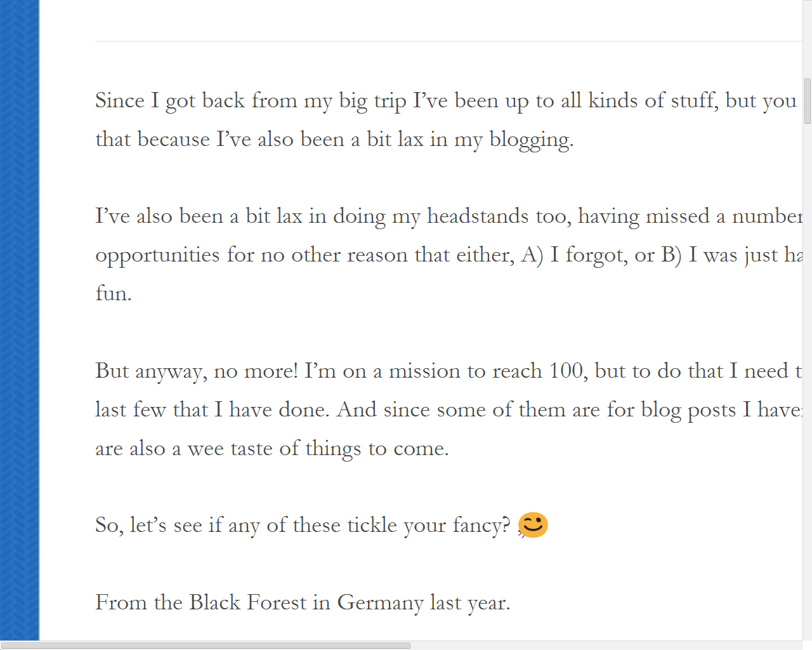
Task: Click the horizontal divider line above the post
Action: (x=444, y=41)
